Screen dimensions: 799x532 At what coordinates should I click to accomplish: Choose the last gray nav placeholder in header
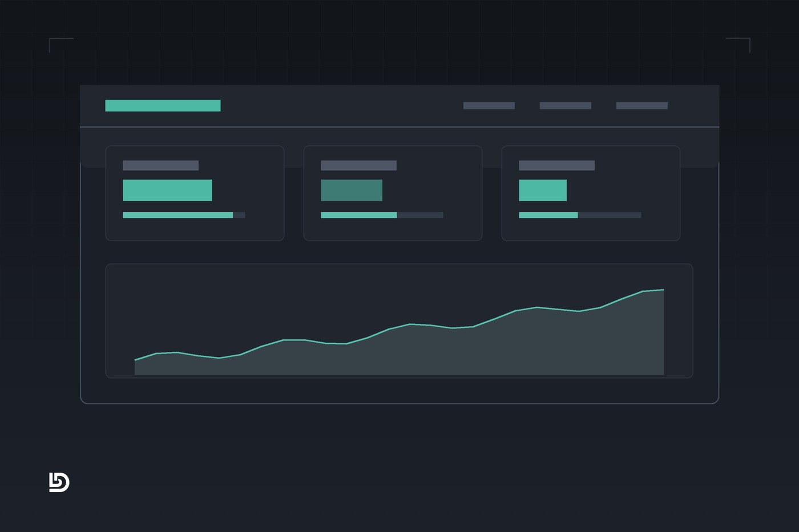point(642,105)
